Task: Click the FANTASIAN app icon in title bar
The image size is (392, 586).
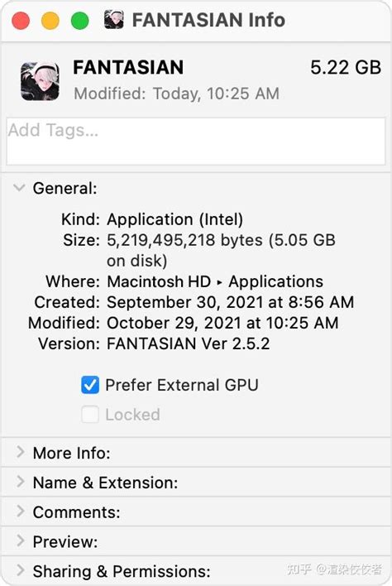Action: coord(114,20)
